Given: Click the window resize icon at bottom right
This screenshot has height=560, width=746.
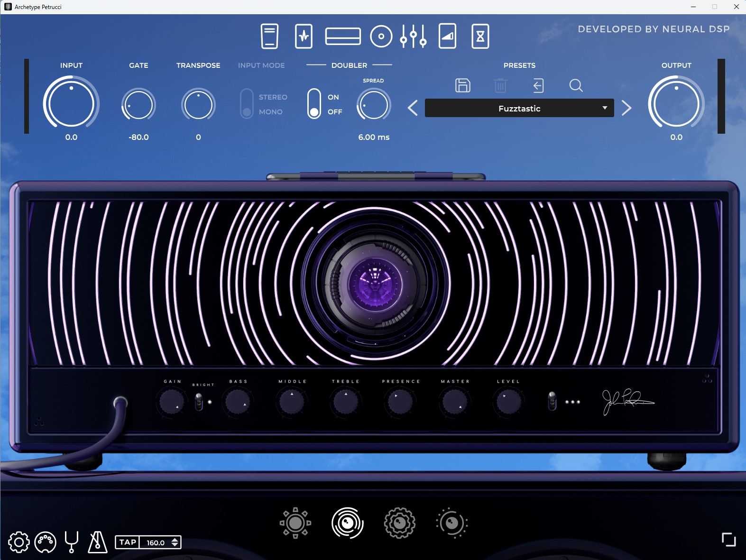Looking at the screenshot, I should [x=729, y=540].
